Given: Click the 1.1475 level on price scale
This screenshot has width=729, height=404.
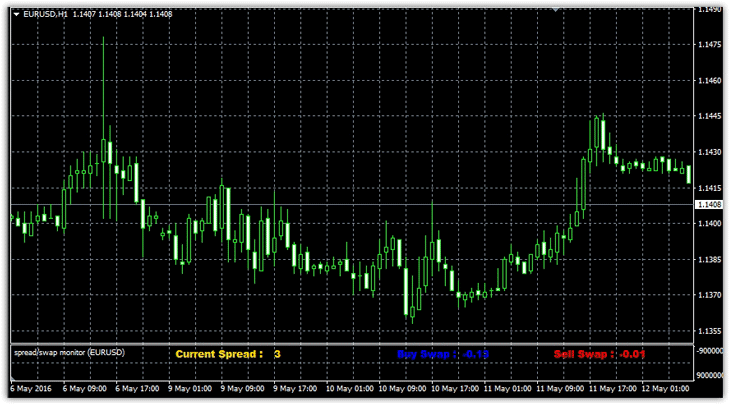Looking at the screenshot, I should click(707, 45).
